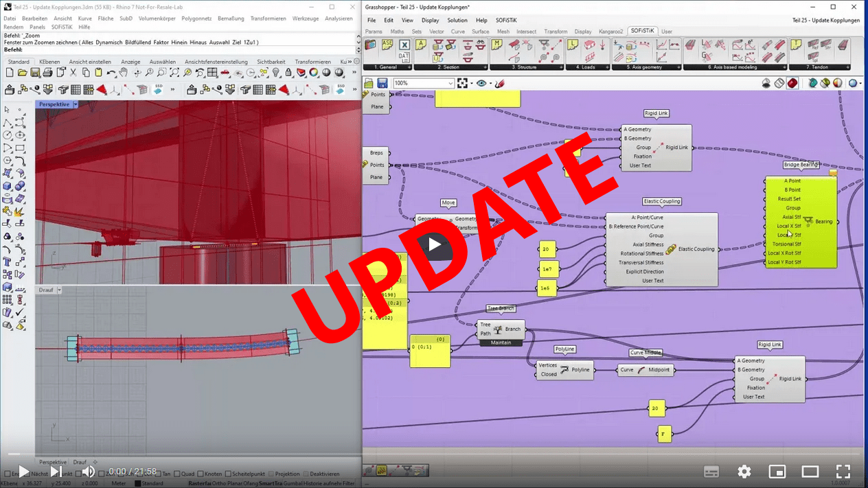Click the Grasshopper zoom extents icon
Image resolution: width=868 pixels, height=488 pixels.
pos(462,83)
